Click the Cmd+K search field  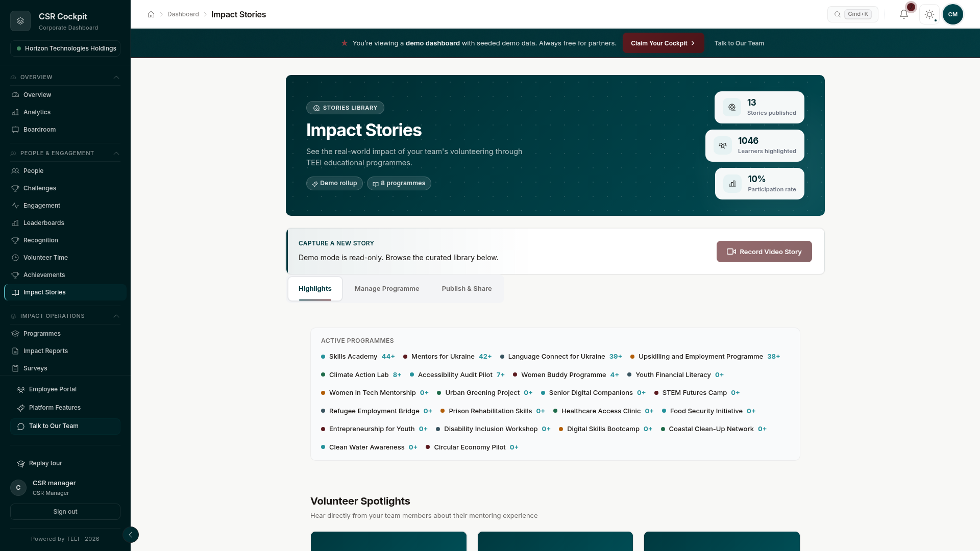point(853,14)
